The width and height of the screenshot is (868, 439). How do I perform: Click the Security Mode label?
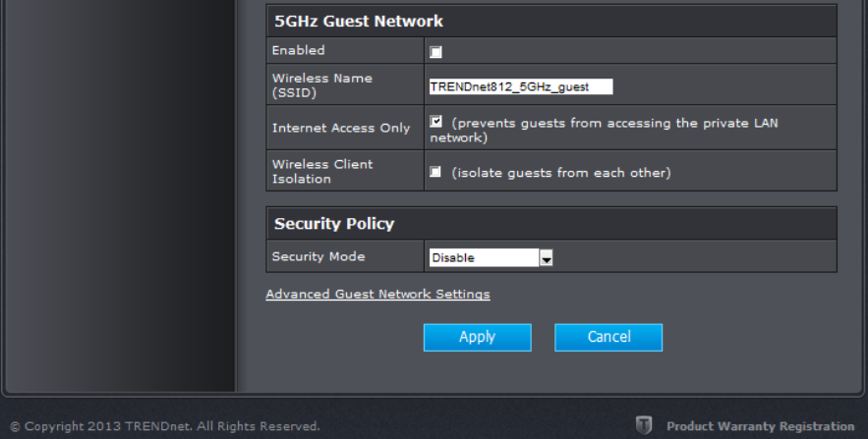coord(318,256)
